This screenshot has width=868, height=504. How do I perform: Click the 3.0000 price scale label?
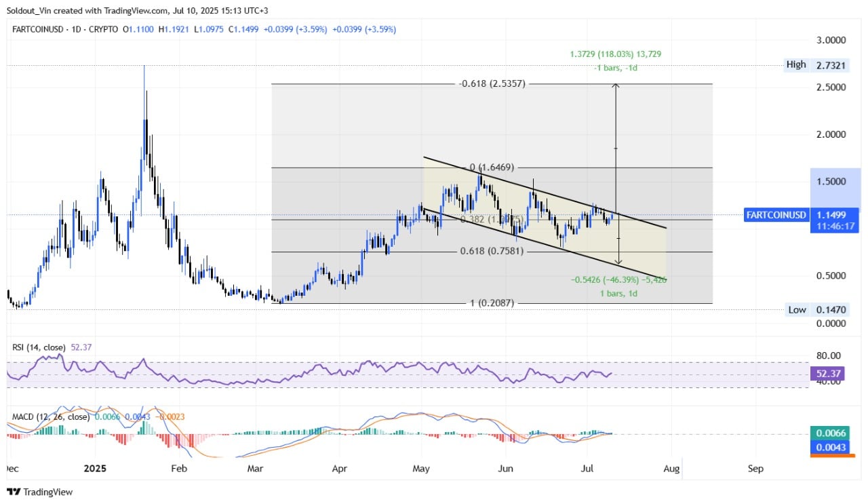(x=830, y=40)
